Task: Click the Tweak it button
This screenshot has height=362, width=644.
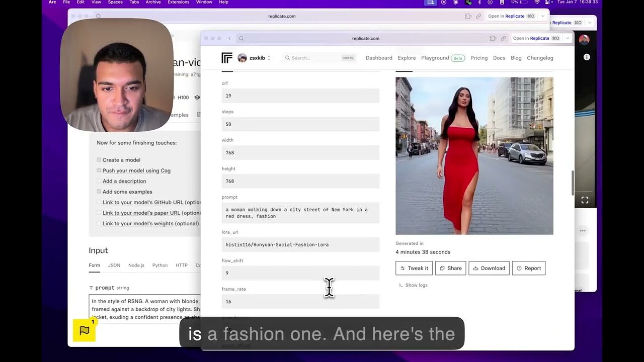Action: (414, 268)
